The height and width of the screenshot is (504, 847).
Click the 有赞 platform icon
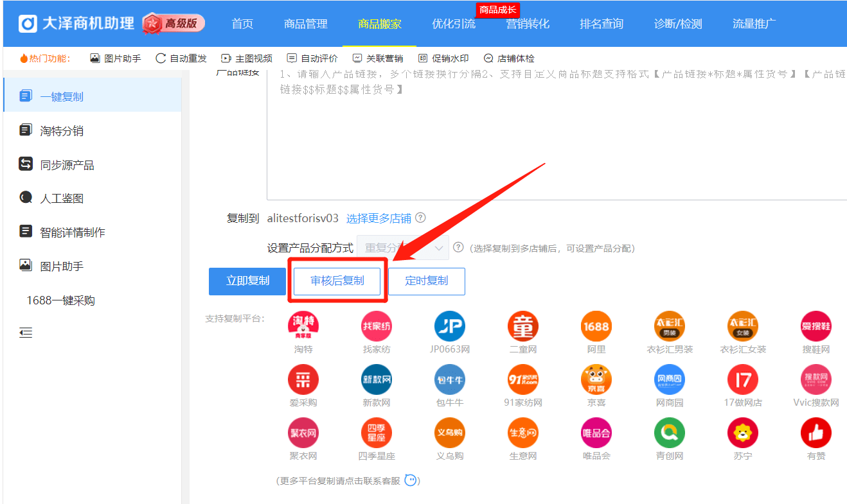click(816, 433)
